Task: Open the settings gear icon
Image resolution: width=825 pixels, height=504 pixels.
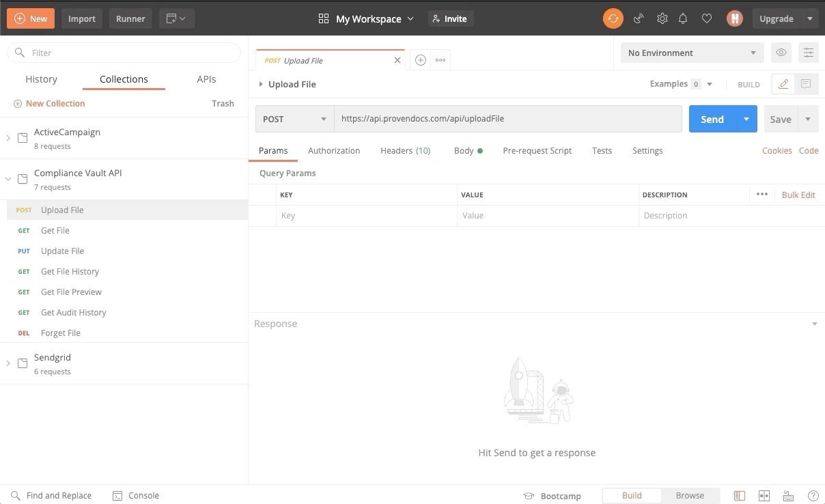Action: [662, 18]
